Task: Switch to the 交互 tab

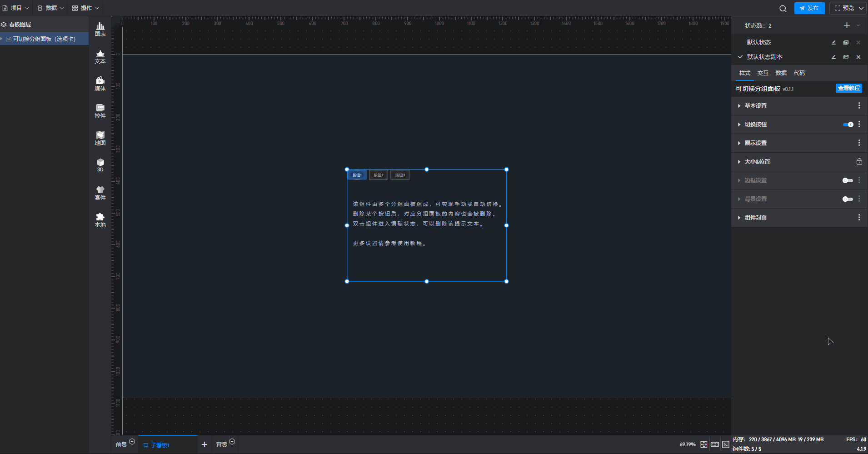Action: [763, 73]
